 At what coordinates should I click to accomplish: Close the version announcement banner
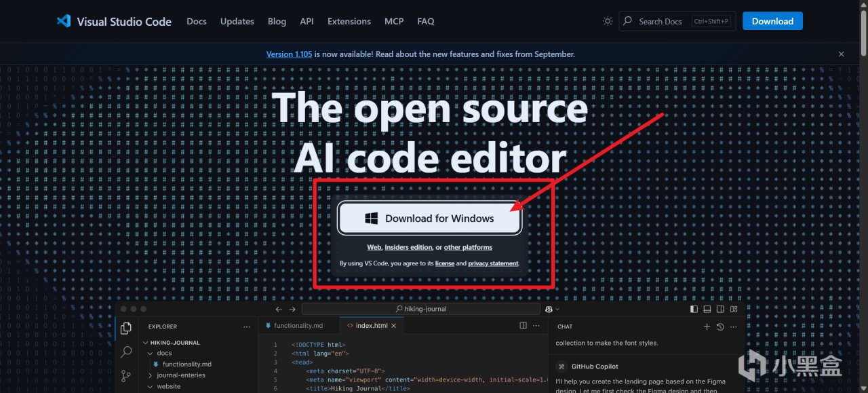point(841,54)
